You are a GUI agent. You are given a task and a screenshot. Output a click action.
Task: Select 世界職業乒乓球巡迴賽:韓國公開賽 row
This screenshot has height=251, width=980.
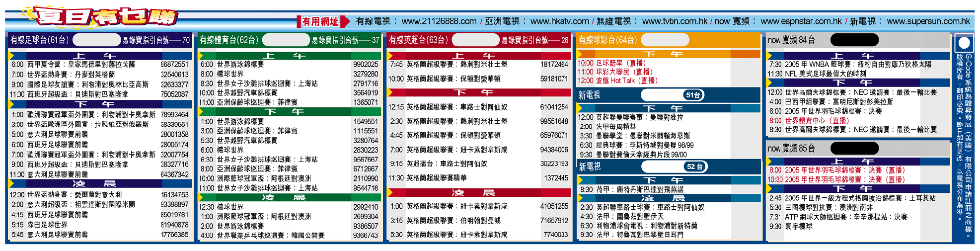289,235
